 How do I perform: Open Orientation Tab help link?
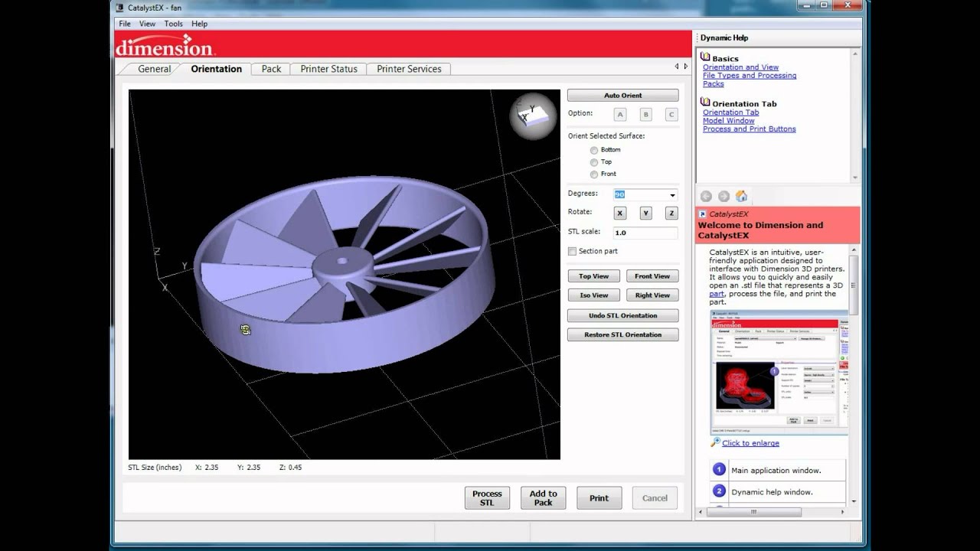pos(731,112)
